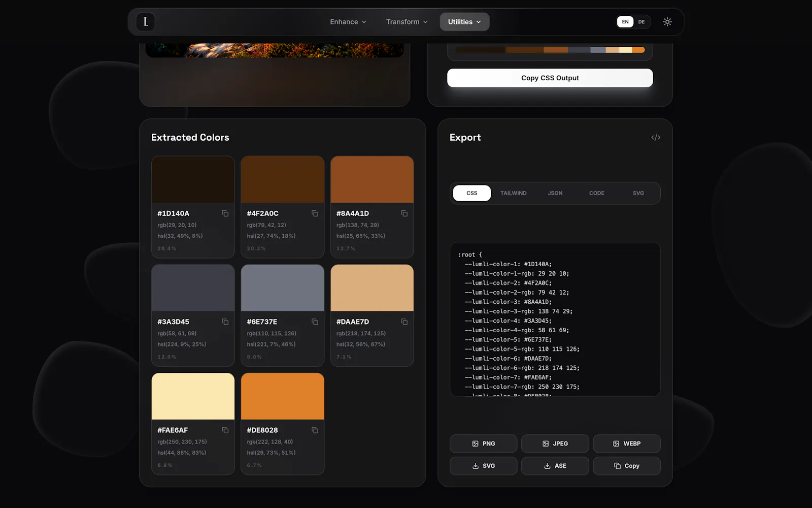This screenshot has width=812, height=508.
Task: Click the palette gradient preview bar
Action: (x=550, y=50)
